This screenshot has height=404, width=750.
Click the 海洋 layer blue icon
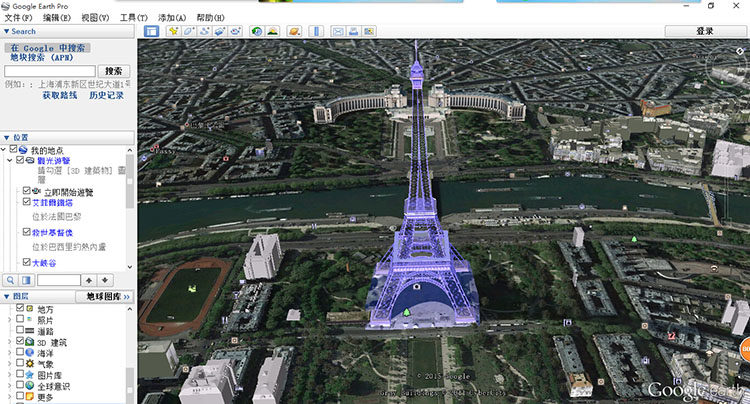pyautogui.click(x=30, y=353)
